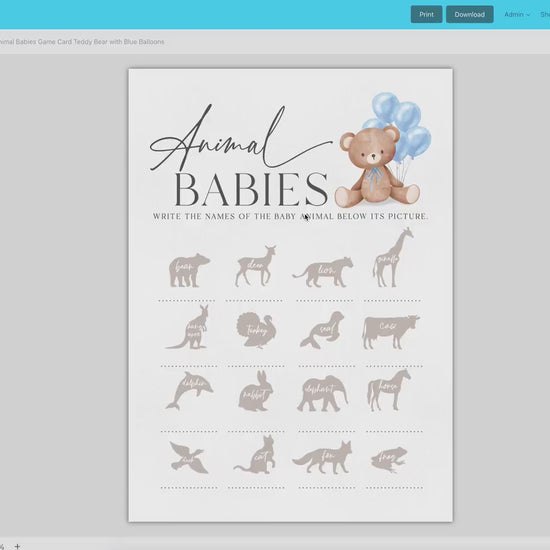Click the elephant silhouette

(322, 393)
